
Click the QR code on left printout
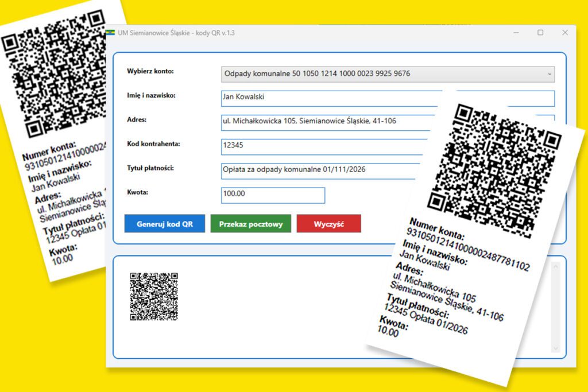coord(55,75)
